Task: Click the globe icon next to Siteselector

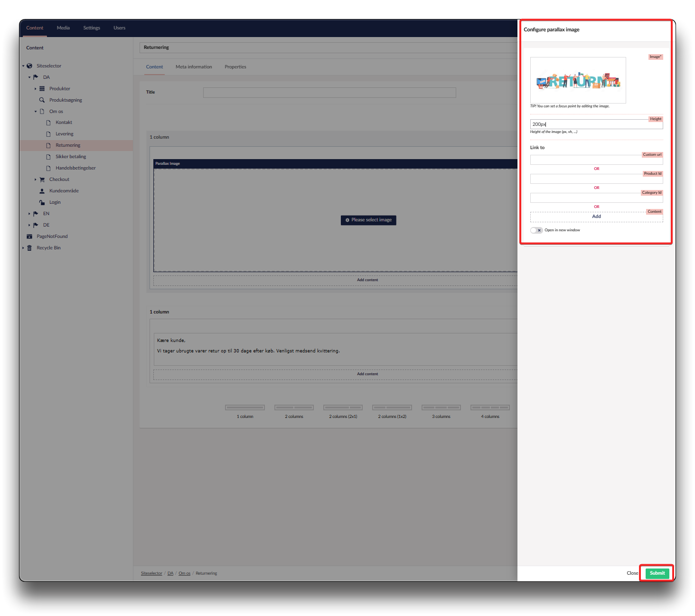Action: pyautogui.click(x=29, y=66)
